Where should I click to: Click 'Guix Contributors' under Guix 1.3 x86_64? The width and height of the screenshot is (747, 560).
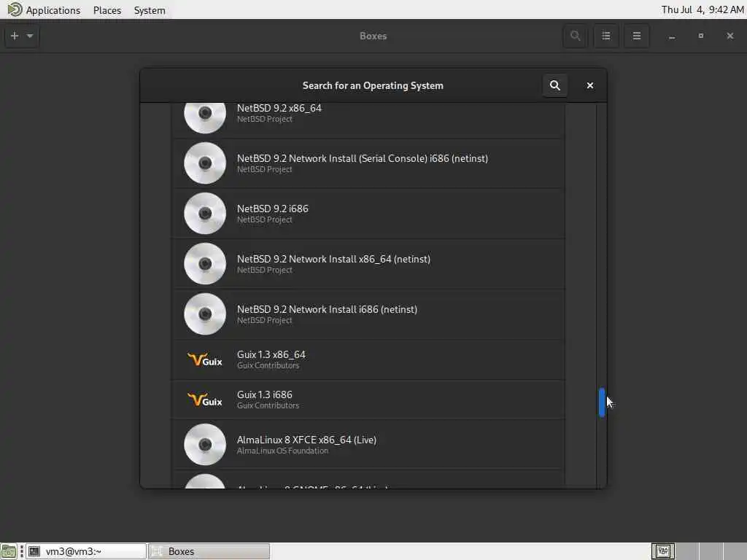point(268,366)
